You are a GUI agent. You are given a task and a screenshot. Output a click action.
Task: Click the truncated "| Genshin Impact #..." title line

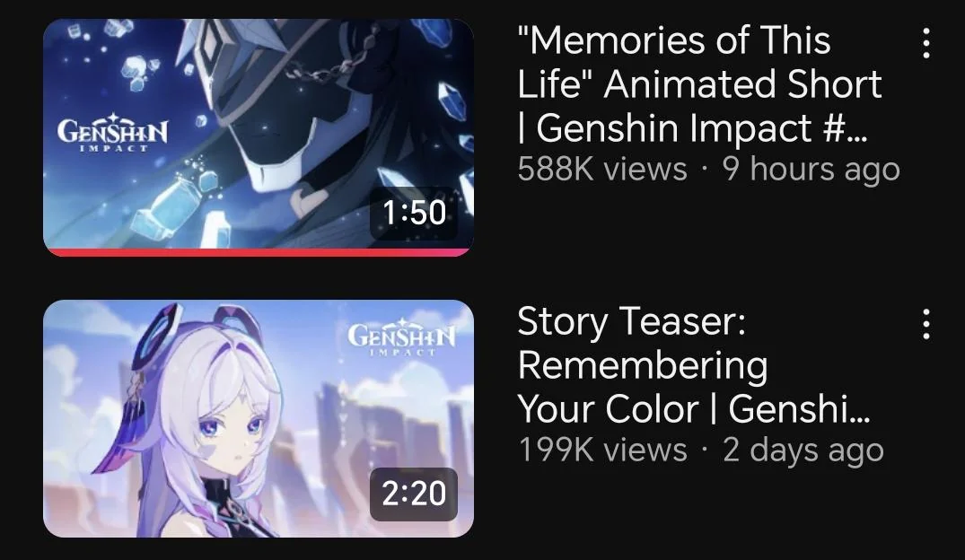pos(692,128)
